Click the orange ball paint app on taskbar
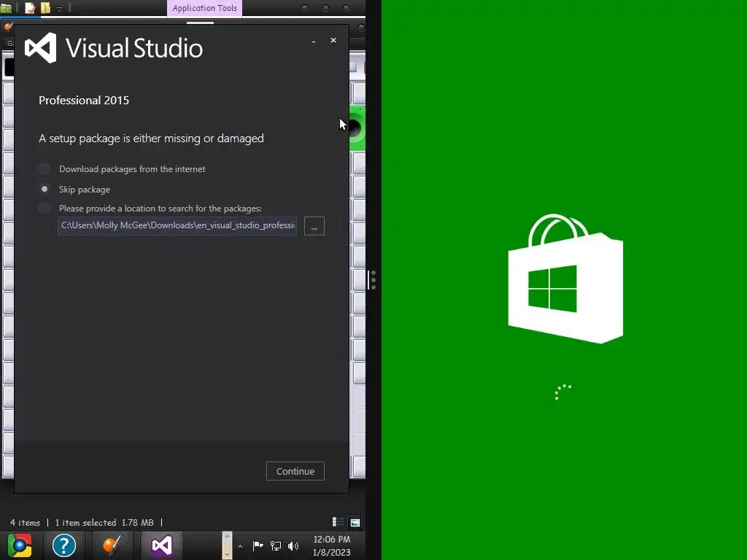Image resolution: width=747 pixels, height=560 pixels. pyautogui.click(x=112, y=545)
